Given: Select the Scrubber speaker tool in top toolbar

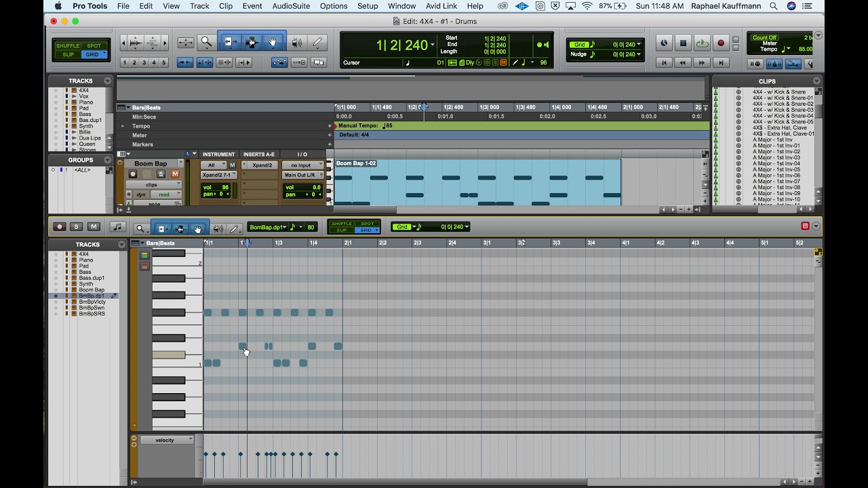Looking at the screenshot, I should (296, 43).
